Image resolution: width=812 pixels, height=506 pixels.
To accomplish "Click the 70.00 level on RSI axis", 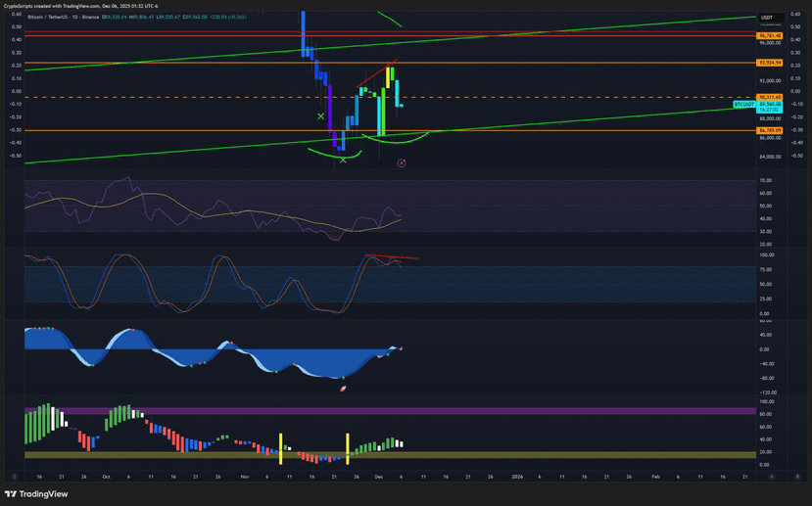I will 765,180.
